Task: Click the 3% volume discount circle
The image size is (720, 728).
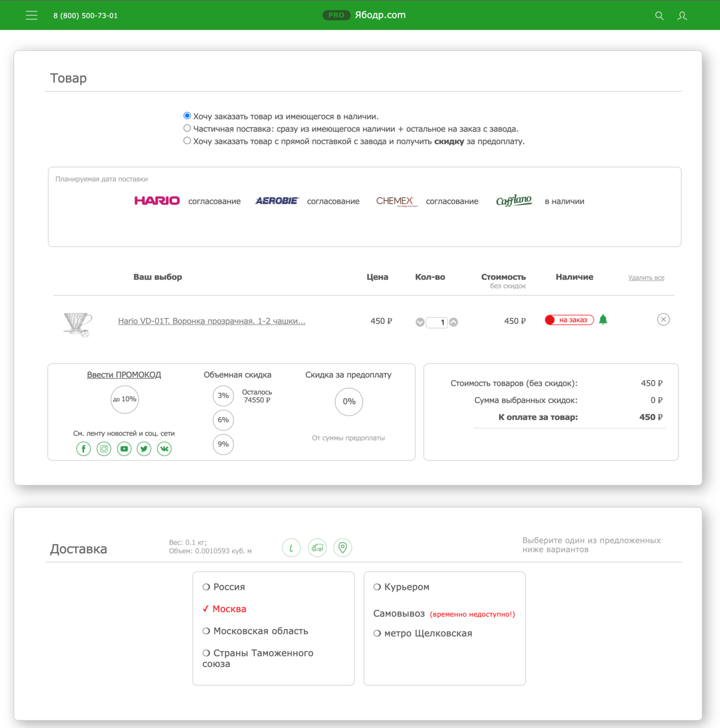Action: click(224, 396)
